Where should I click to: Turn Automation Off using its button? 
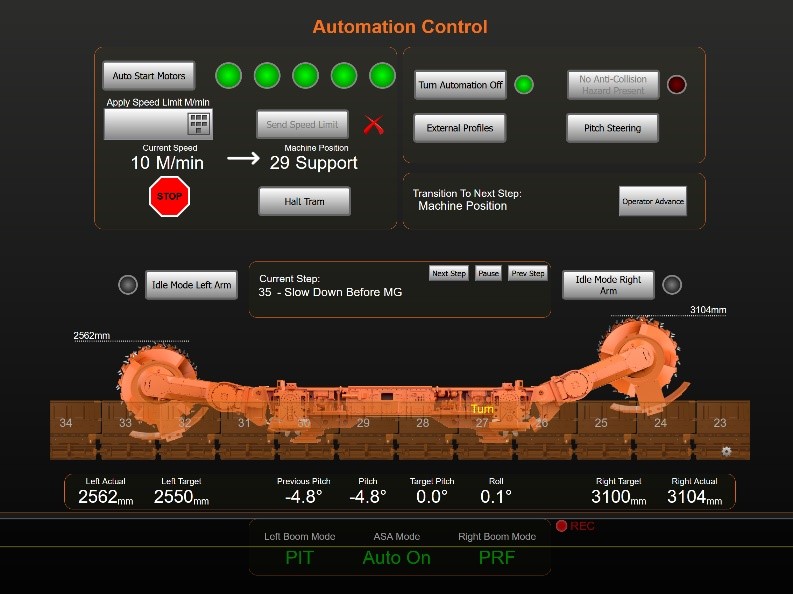point(460,85)
